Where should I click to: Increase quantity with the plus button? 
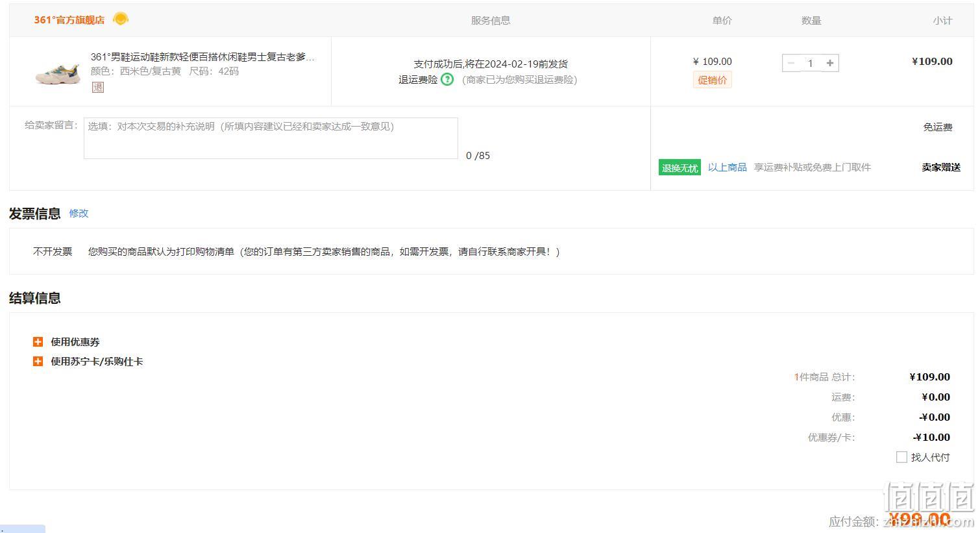pyautogui.click(x=830, y=63)
